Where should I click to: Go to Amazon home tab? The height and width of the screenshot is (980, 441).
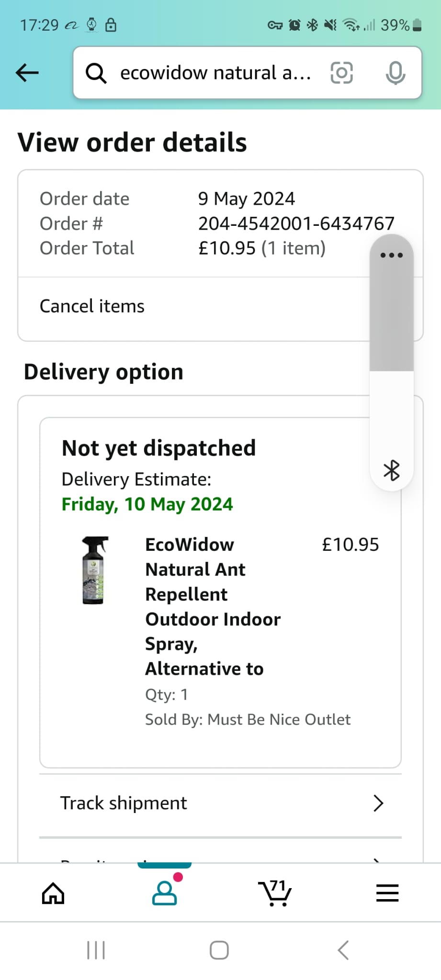click(53, 893)
